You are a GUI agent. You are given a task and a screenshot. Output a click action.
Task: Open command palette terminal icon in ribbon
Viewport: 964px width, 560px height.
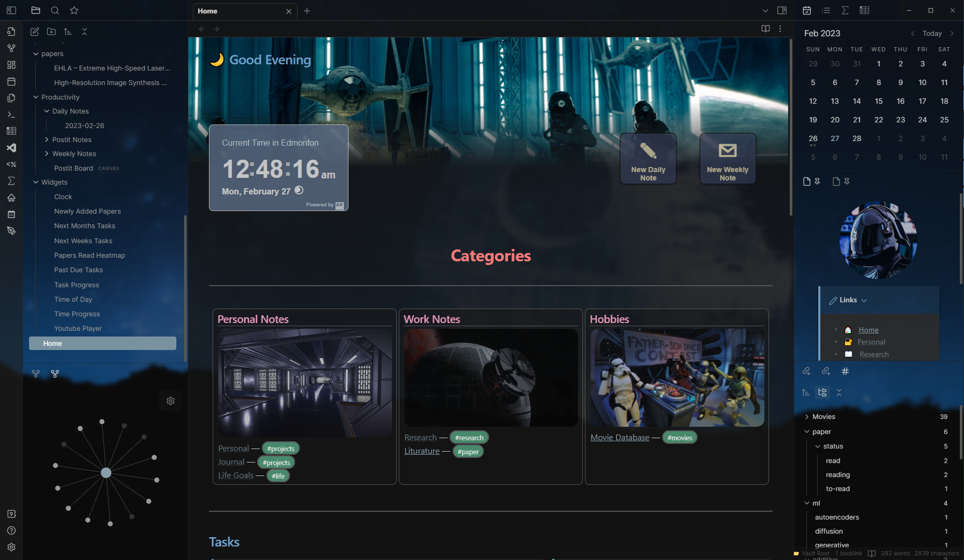11,115
